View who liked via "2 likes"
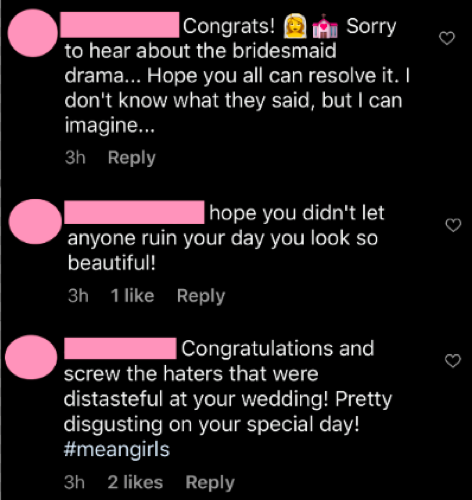Screen dimensions: 472x500 135,482
